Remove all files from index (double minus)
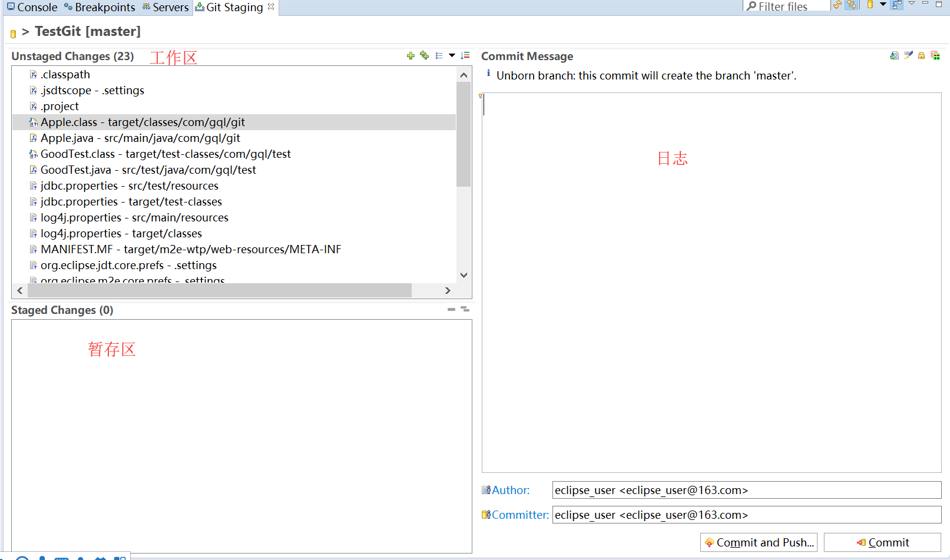The height and width of the screenshot is (560, 950). pos(465,309)
